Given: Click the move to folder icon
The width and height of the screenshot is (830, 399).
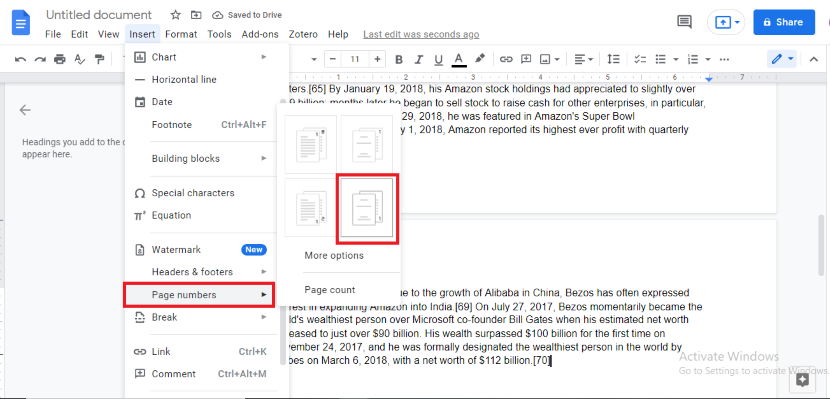Looking at the screenshot, I should [x=196, y=15].
